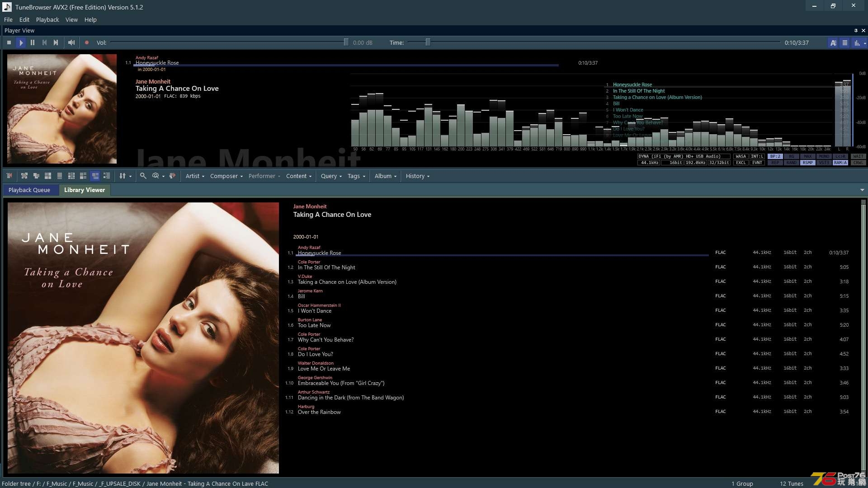Toggle the REP repeat indicator

(775, 163)
